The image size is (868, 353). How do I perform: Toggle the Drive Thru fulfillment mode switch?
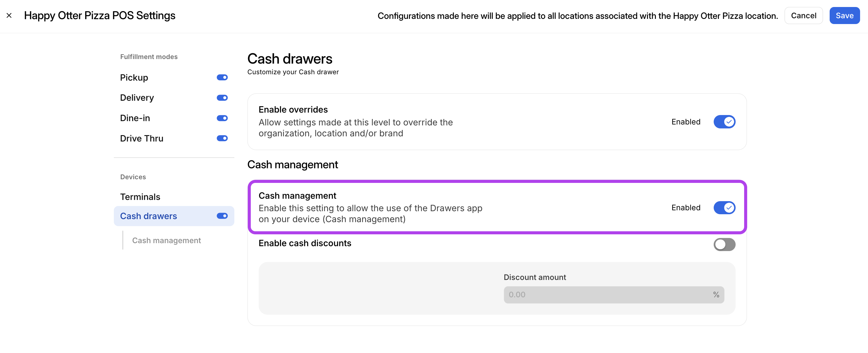click(x=222, y=138)
